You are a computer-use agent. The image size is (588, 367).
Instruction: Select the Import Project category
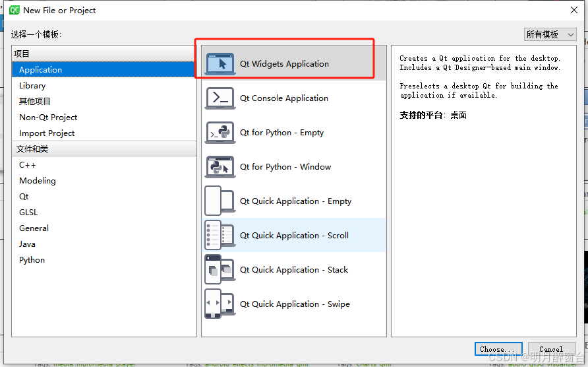(104, 133)
